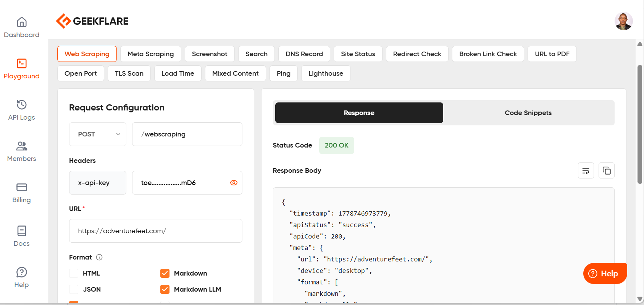Viewport: 644px width, 305px height.
Task: Click the page vertical scrollbar thumb
Action: pyautogui.click(x=640, y=124)
